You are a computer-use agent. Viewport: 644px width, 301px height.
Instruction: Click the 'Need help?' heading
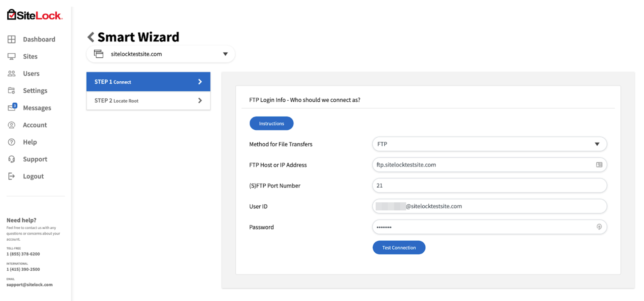pyautogui.click(x=21, y=220)
